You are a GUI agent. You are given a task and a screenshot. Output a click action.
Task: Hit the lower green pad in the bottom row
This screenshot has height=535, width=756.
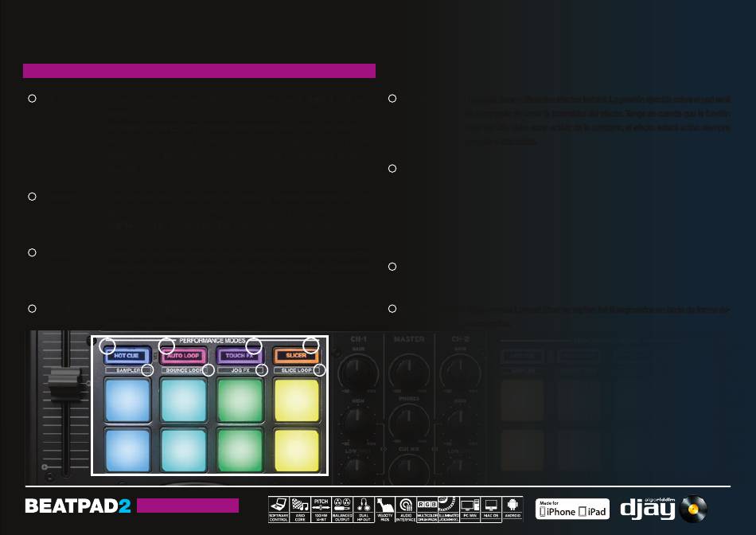point(240,450)
